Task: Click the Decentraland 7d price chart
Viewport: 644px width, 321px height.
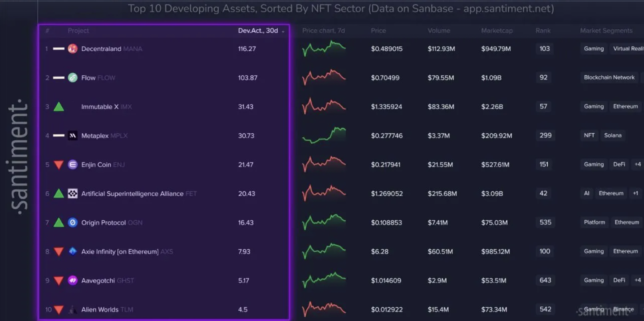Action: click(x=324, y=49)
